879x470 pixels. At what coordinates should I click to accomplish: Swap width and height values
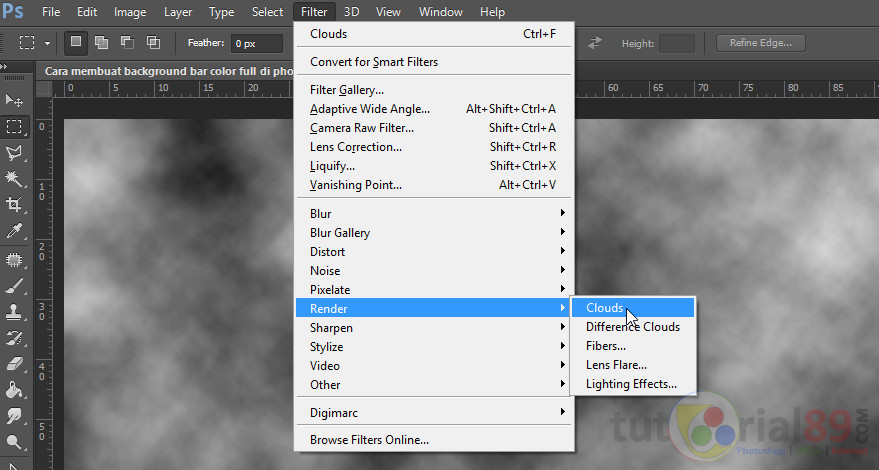595,43
